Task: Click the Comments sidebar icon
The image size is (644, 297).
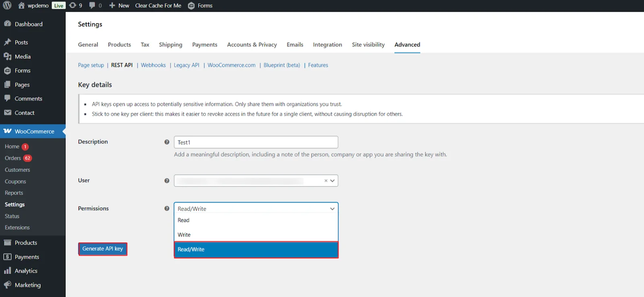Action: point(7,98)
